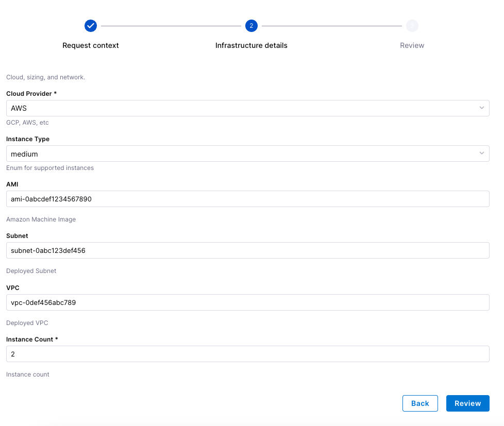
Task: Click the greyed-out Review step circle
Action: tap(412, 26)
